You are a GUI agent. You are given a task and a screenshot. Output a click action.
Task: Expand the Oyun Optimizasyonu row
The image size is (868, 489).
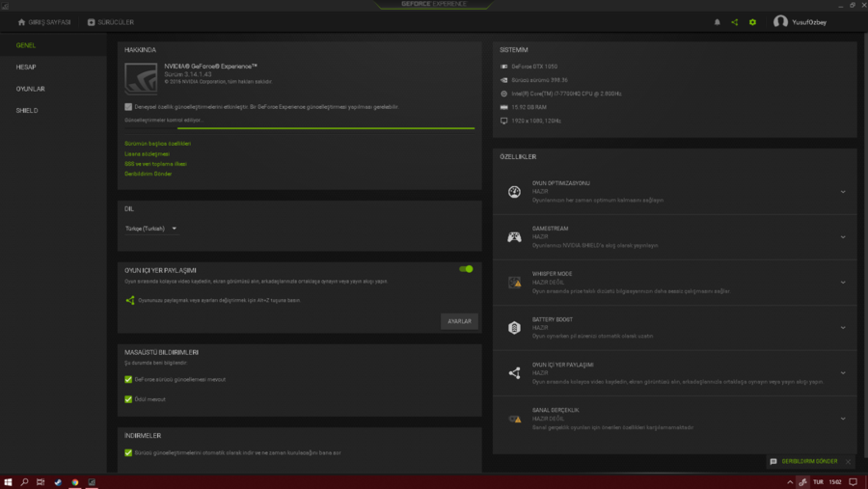click(x=843, y=192)
